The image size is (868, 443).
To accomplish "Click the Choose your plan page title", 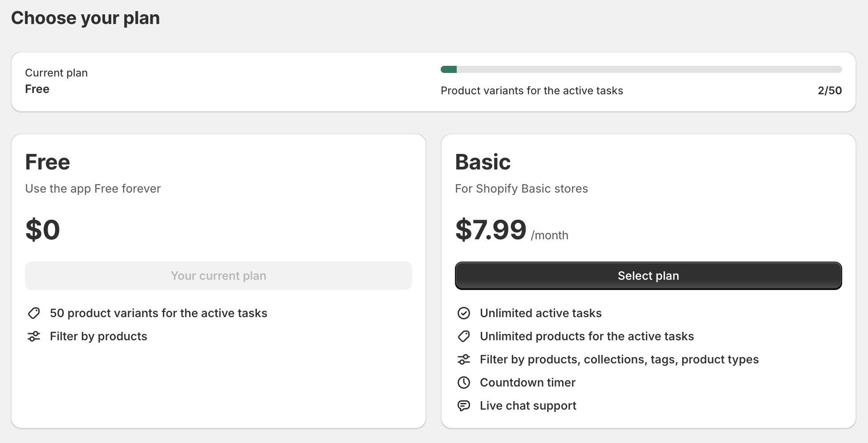I will coord(85,18).
